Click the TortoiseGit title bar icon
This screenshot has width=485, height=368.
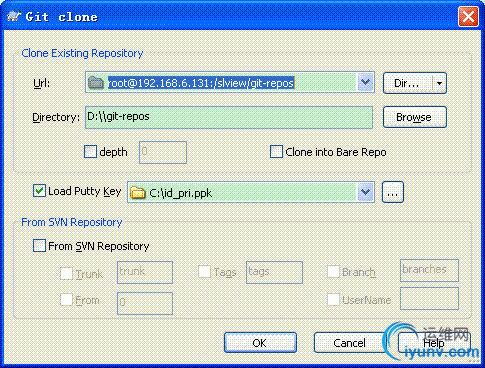pyautogui.click(x=14, y=16)
